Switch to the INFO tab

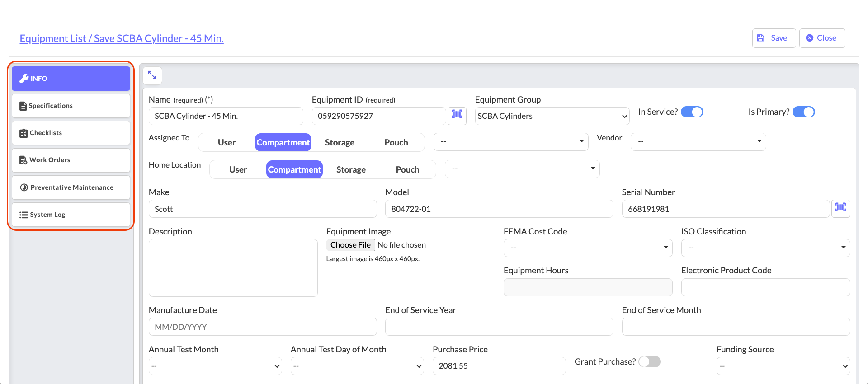click(71, 79)
